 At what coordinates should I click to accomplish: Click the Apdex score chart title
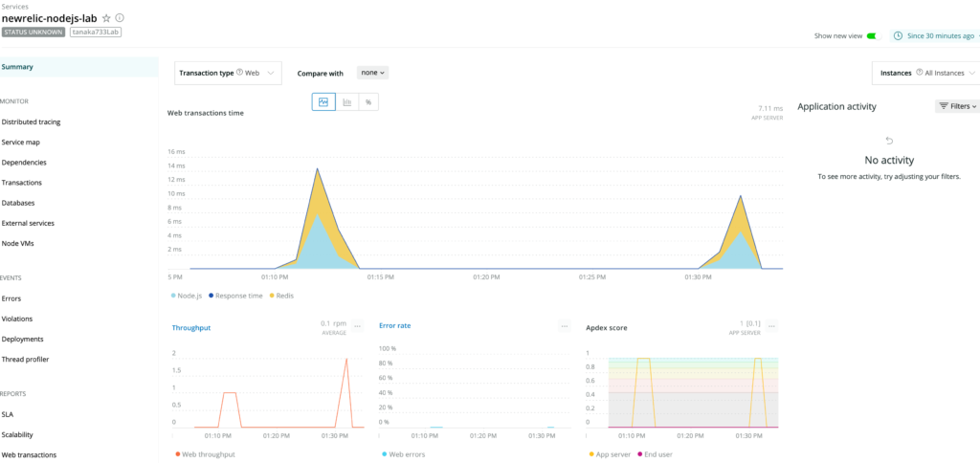606,327
